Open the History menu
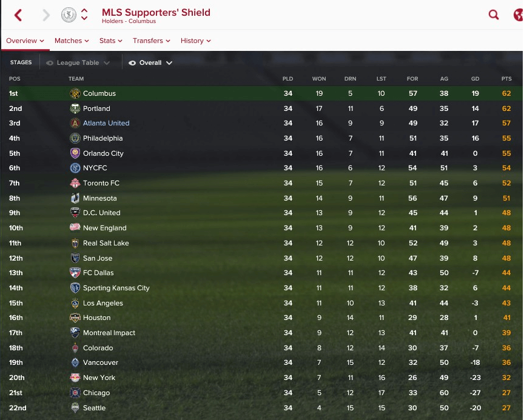 click(195, 41)
